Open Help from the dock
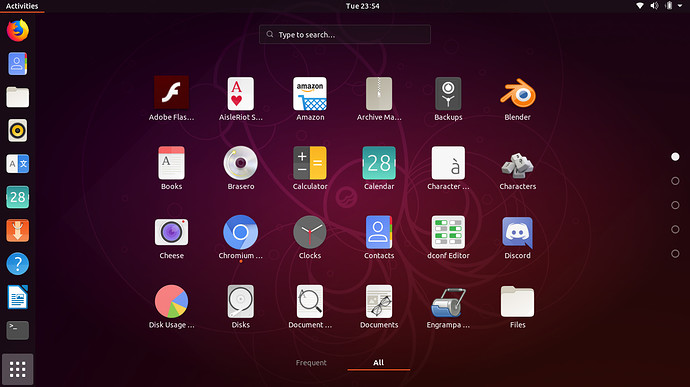 18,264
